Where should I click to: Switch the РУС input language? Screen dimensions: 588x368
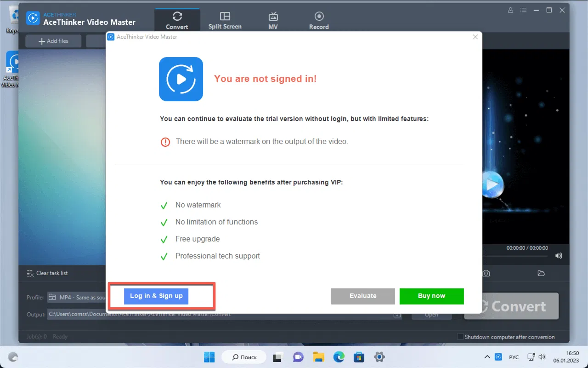pyautogui.click(x=514, y=357)
